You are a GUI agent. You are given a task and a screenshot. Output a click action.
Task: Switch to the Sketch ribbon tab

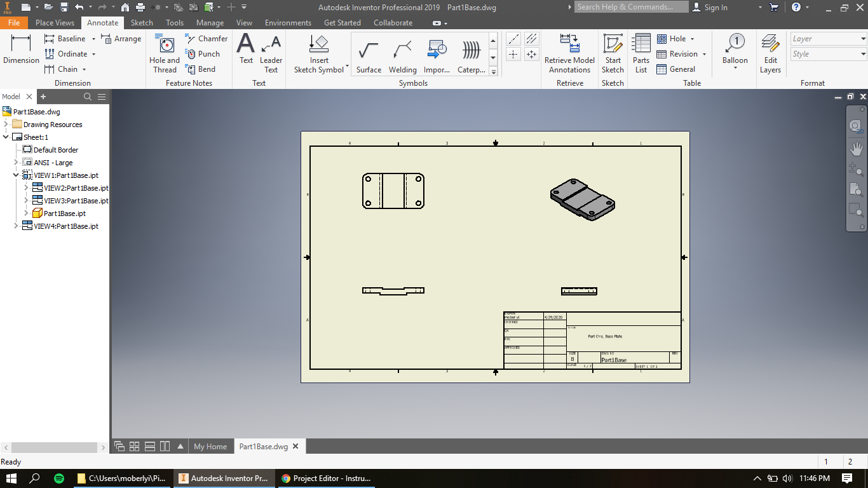(142, 22)
